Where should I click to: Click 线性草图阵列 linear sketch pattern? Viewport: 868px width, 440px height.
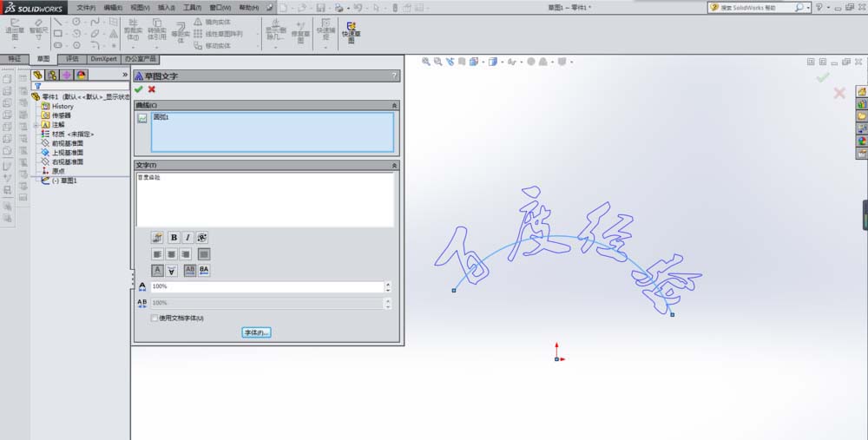click(x=218, y=34)
